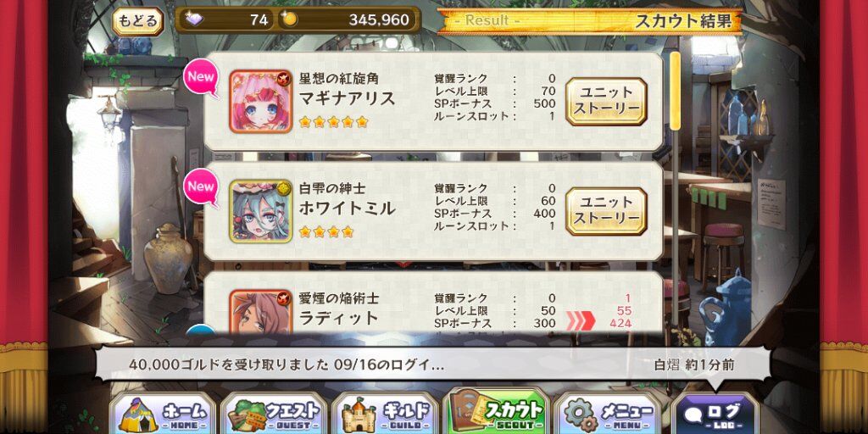Click the five-star rating of マギナアリス

333,122
